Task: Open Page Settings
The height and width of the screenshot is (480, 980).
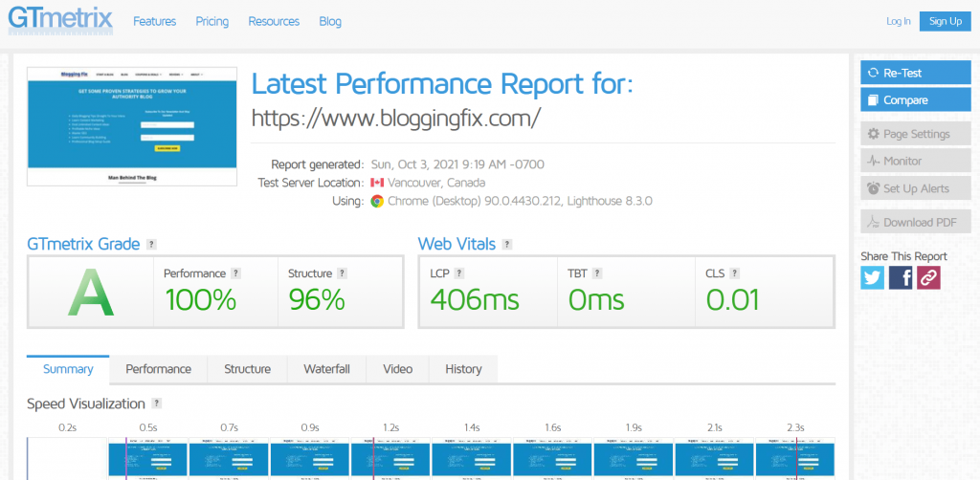Action: [916, 134]
